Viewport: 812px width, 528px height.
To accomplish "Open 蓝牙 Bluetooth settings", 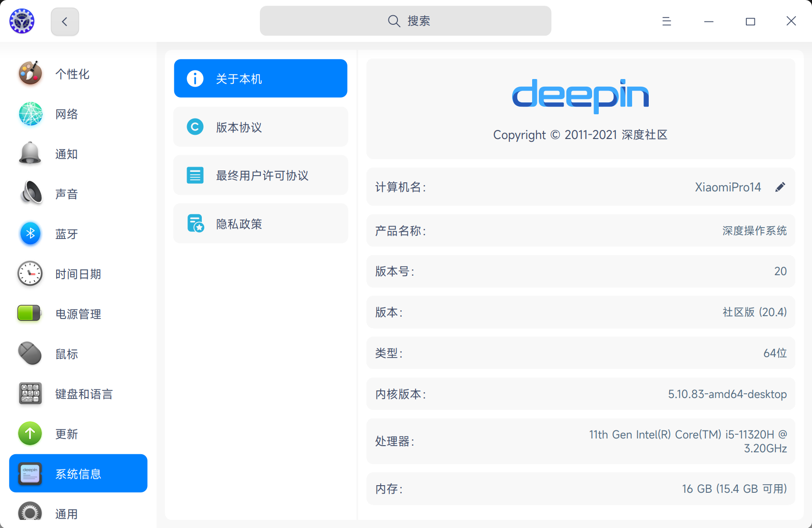I will (66, 234).
